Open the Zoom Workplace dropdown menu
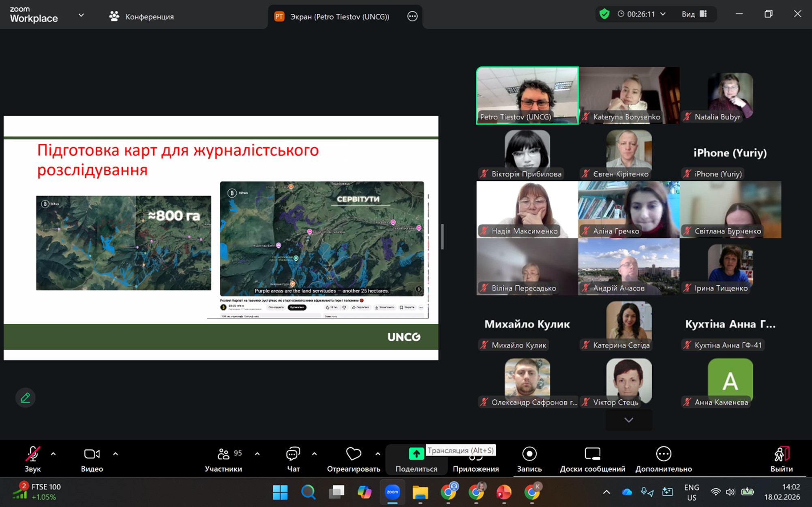Viewport: 812px width, 507px height. 81,15
